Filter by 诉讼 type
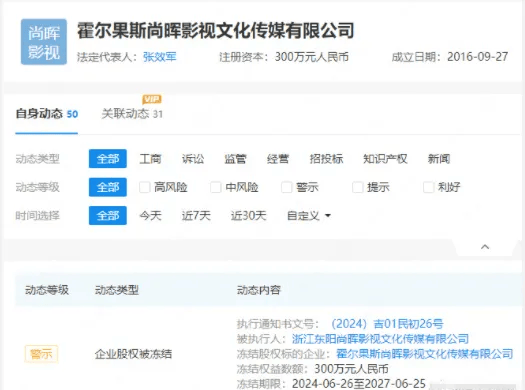Screen dimensions: 525x390 (x=193, y=159)
